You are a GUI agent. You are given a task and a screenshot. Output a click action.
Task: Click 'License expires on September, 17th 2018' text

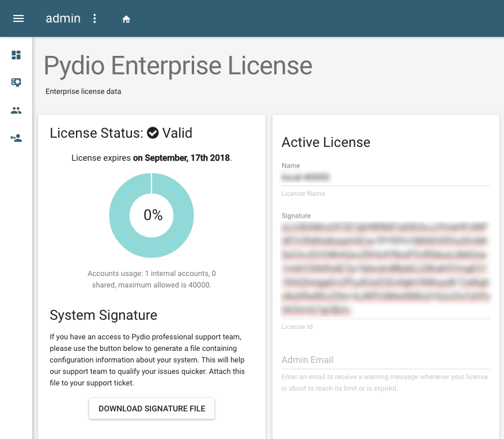151,158
